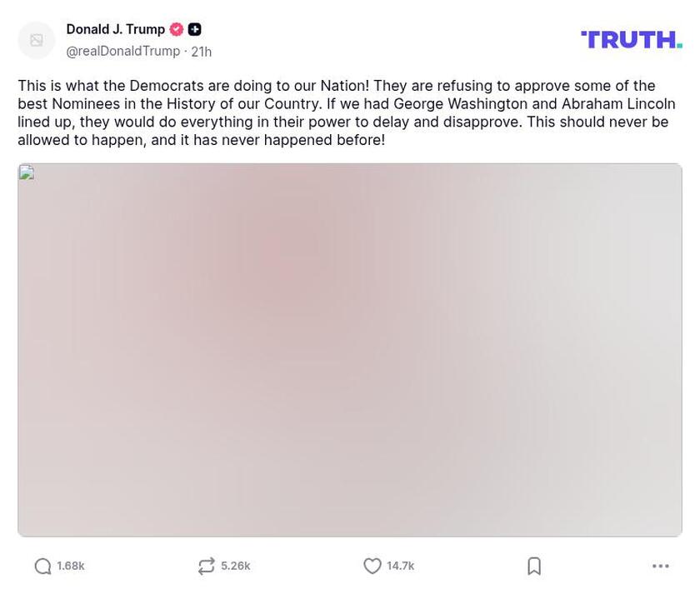Viewport: 700px width, 599px height.
Task: Open the reply icon to comment
Action: coord(41,565)
